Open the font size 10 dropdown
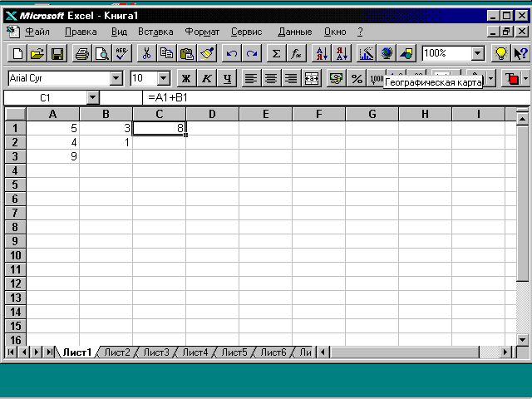Viewport: 532px width, 399px height. click(x=164, y=79)
